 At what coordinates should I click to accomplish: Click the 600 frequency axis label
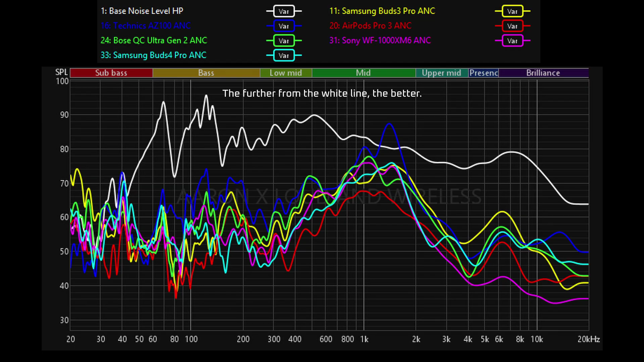tap(326, 339)
